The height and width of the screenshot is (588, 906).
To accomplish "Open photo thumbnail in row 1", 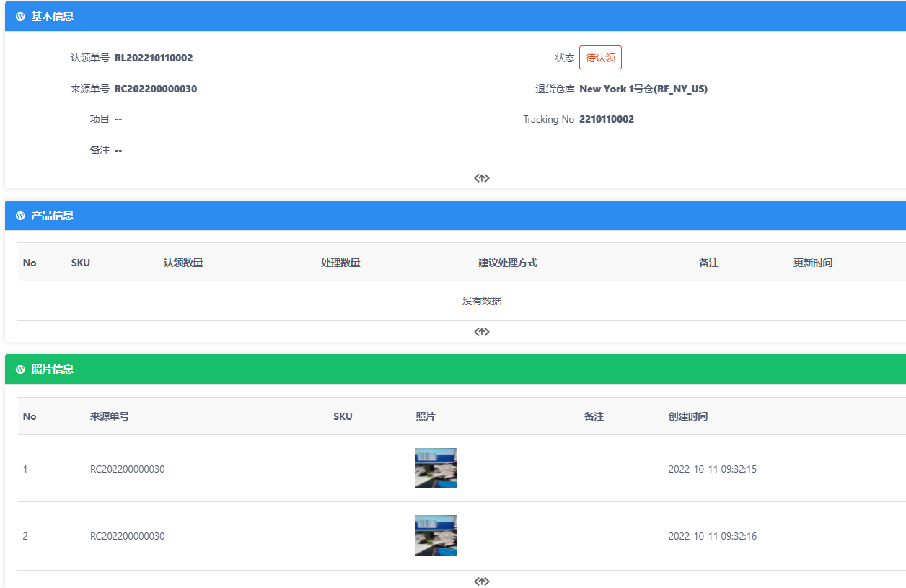I will click(436, 468).
